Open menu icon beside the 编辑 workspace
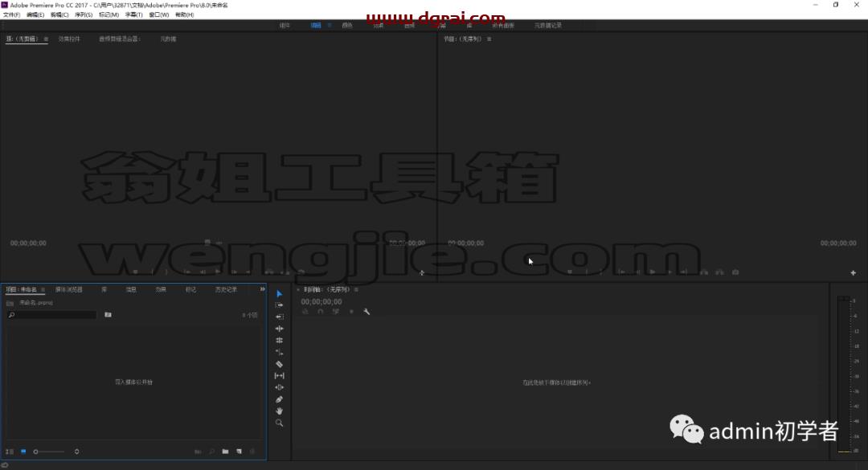This screenshot has height=470, width=868. pyautogui.click(x=329, y=26)
